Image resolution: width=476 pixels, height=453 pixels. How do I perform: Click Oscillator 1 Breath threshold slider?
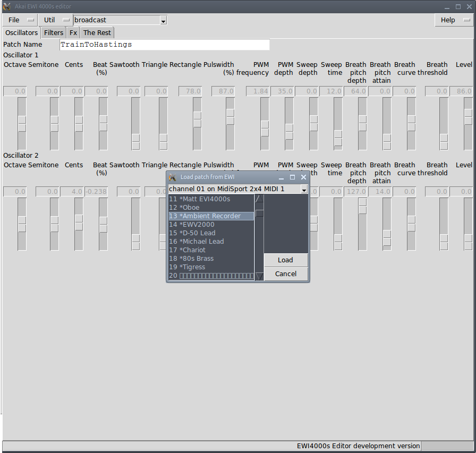(444, 124)
